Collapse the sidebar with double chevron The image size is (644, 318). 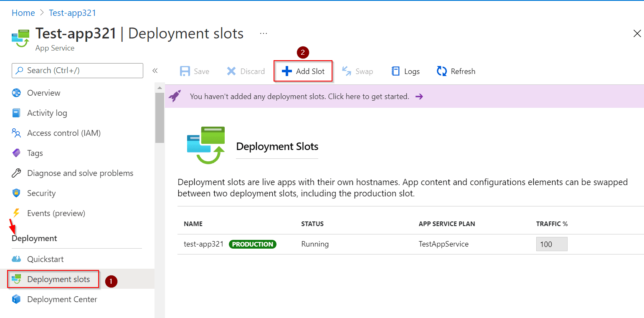pyautogui.click(x=155, y=71)
